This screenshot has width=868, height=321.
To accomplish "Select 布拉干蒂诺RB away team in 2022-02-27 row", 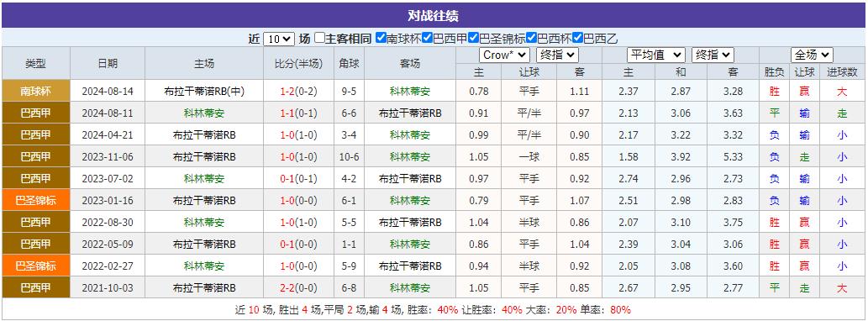I will tap(410, 266).
